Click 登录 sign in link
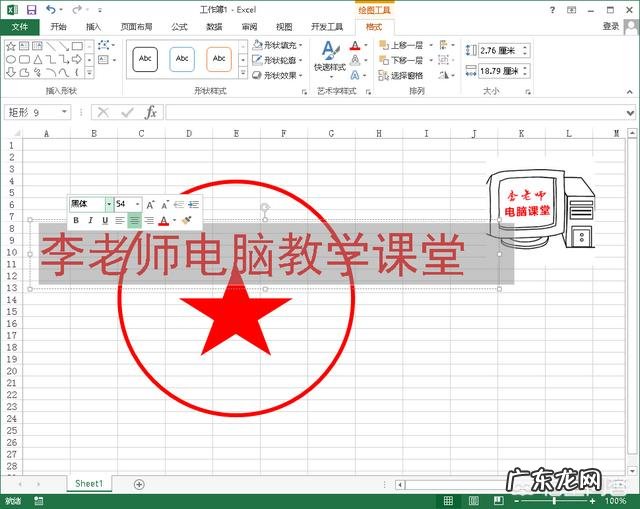Image resolution: width=640 pixels, height=509 pixels. [611, 27]
